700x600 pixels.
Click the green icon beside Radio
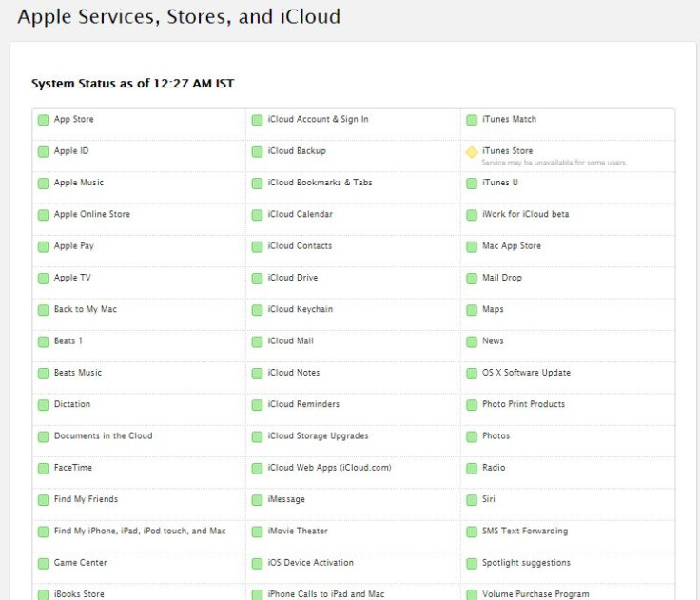point(472,469)
